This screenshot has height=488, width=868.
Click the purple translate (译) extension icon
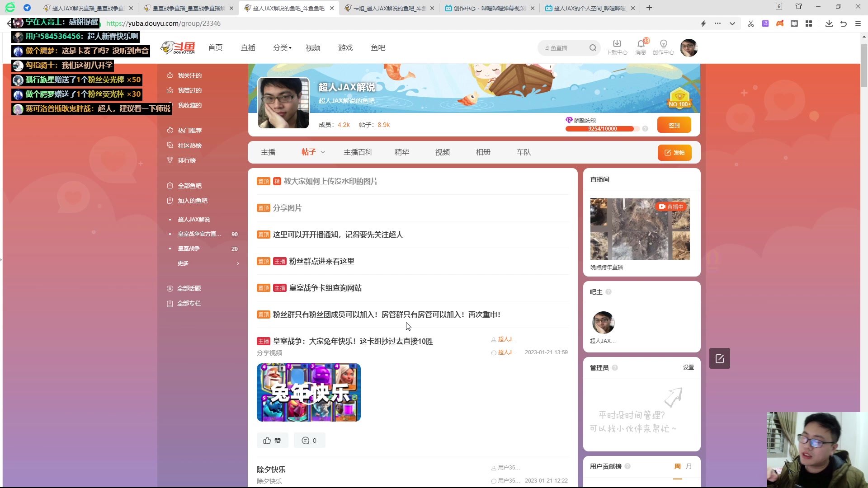765,23
